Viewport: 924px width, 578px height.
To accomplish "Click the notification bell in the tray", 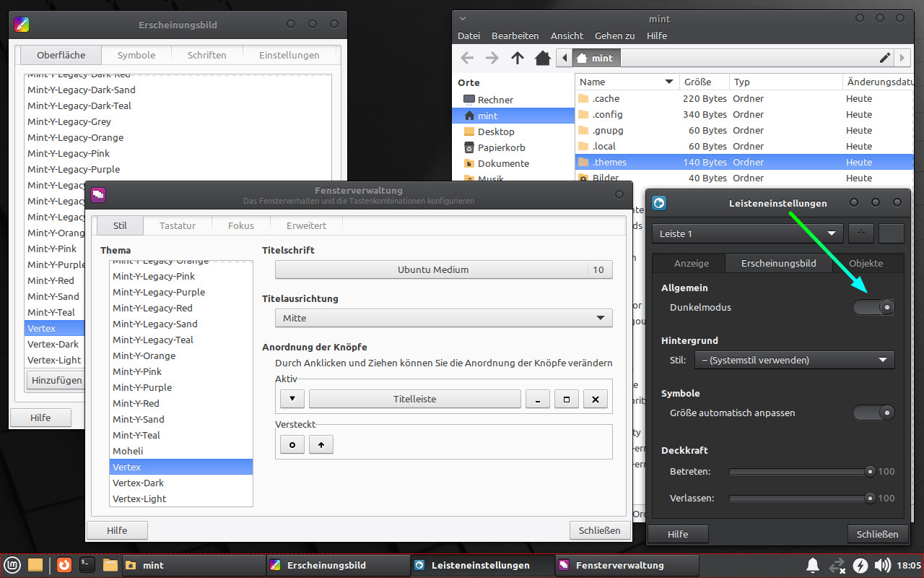I will pyautogui.click(x=812, y=565).
